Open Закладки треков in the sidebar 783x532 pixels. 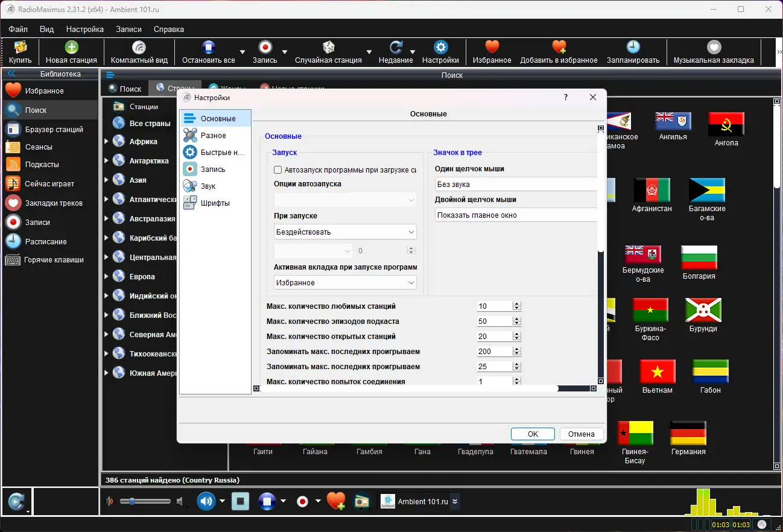(49, 203)
